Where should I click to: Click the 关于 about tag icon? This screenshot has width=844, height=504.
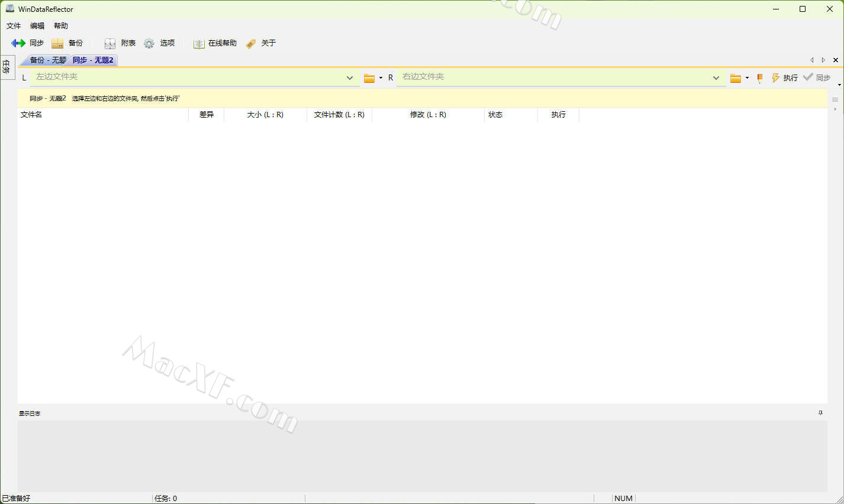pos(251,43)
